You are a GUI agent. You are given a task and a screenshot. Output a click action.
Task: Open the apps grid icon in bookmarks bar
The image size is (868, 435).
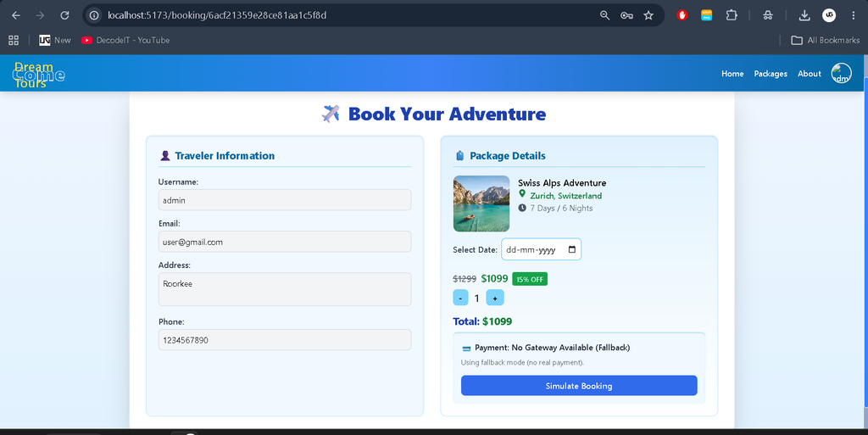click(14, 40)
